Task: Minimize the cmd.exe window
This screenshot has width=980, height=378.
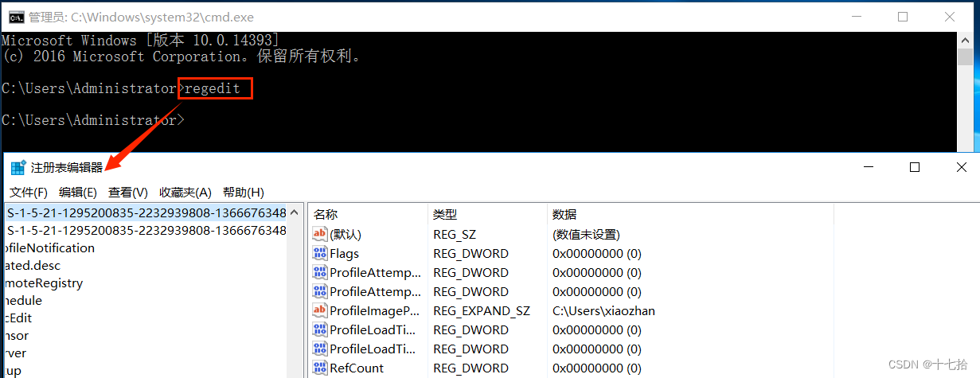Action: (857, 16)
